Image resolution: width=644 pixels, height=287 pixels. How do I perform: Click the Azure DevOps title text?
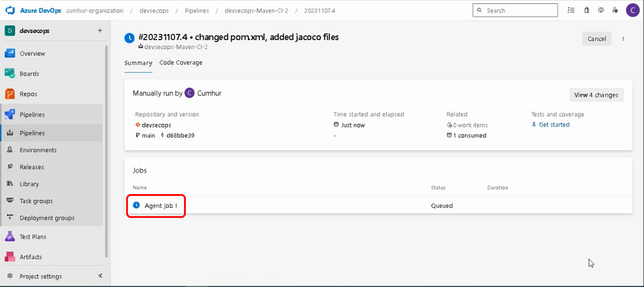tap(41, 11)
